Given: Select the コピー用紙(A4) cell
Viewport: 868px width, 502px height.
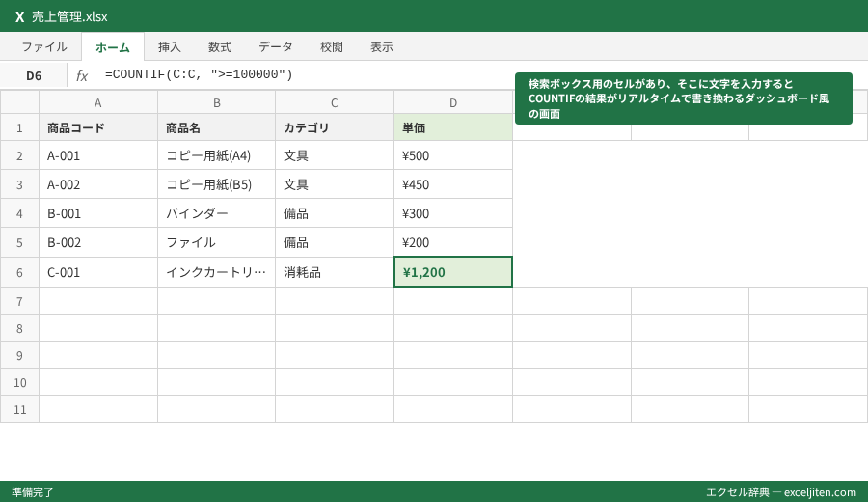Looking at the screenshot, I should tap(216, 155).
